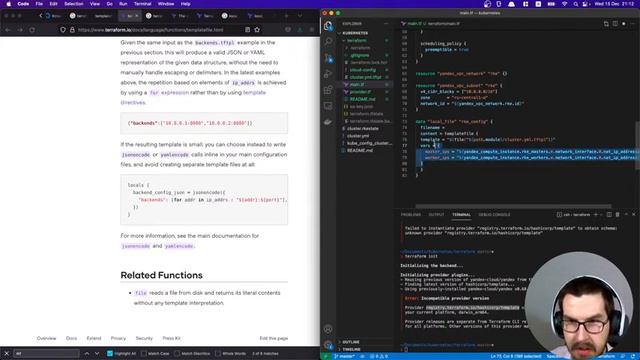Open Spotlight search in menu bar
640x360 pixels.
tap(576, 4)
